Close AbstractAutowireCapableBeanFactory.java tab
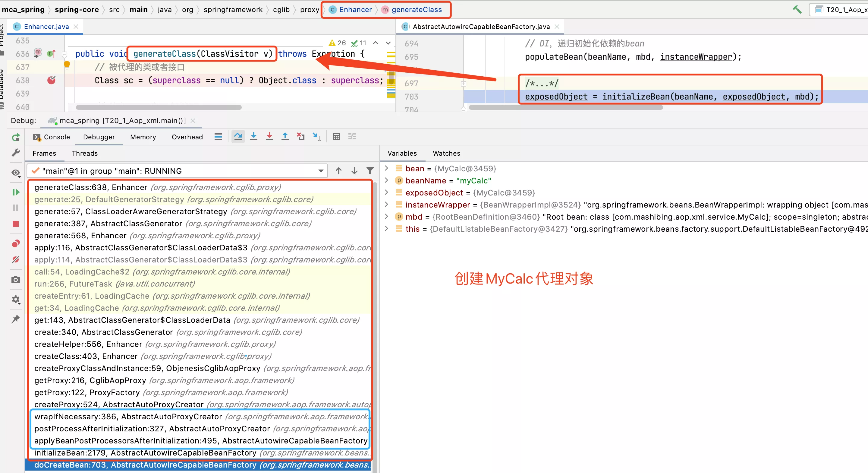 click(557, 26)
